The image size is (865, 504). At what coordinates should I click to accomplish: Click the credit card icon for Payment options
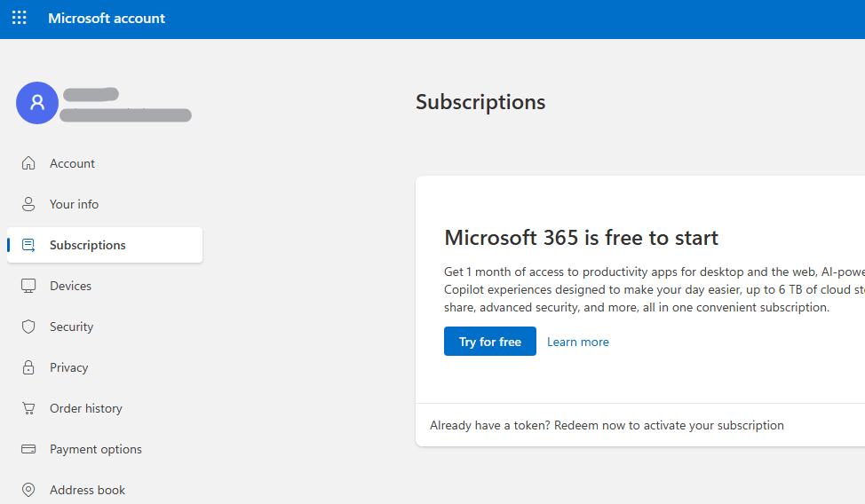point(28,449)
